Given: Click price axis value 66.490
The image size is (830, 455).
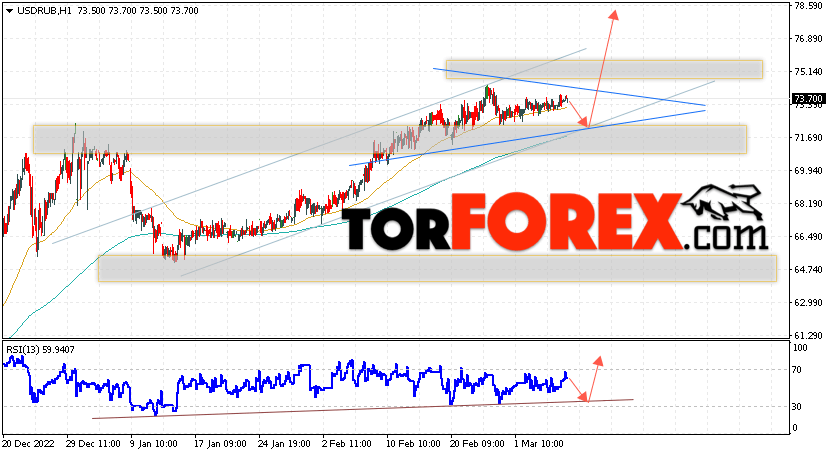Looking at the screenshot, I should pyautogui.click(x=809, y=236).
